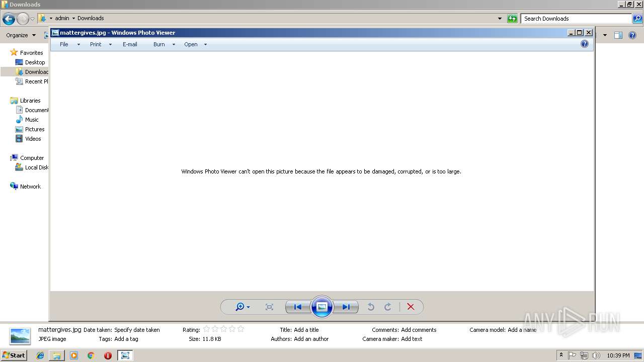Show hidden tray icons arrow
This screenshot has width=644, height=362.
pyautogui.click(x=561, y=355)
